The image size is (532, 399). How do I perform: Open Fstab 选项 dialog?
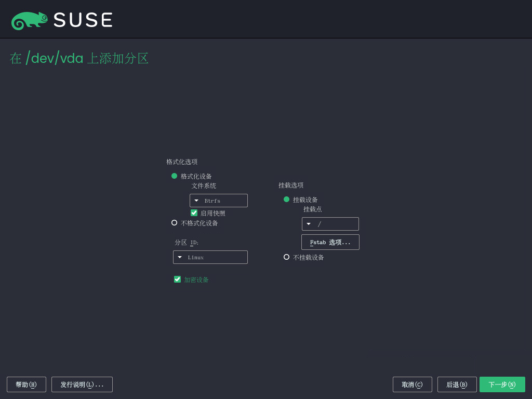tap(330, 242)
